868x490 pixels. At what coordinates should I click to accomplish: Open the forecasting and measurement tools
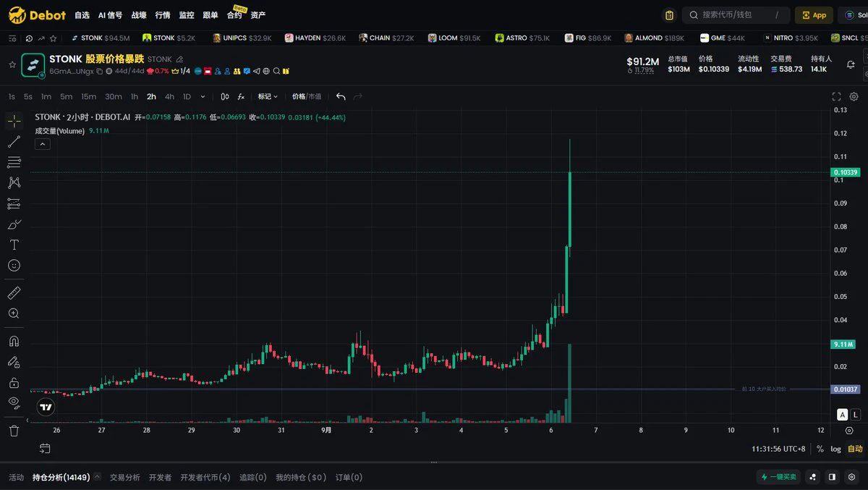pyautogui.click(x=14, y=203)
